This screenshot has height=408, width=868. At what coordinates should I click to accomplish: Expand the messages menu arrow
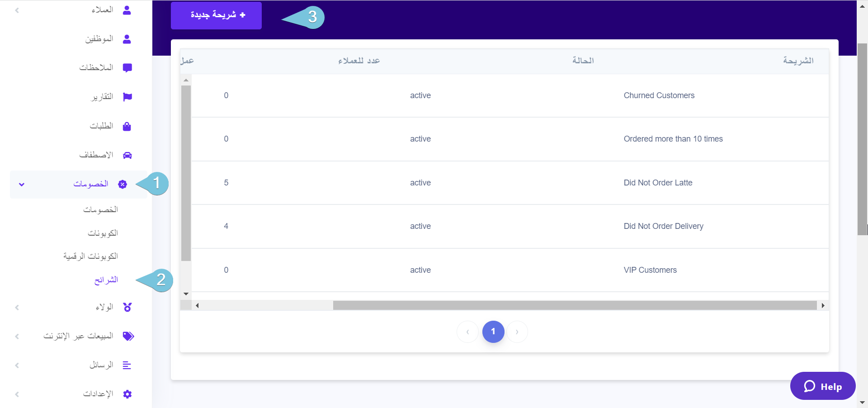coord(17,365)
